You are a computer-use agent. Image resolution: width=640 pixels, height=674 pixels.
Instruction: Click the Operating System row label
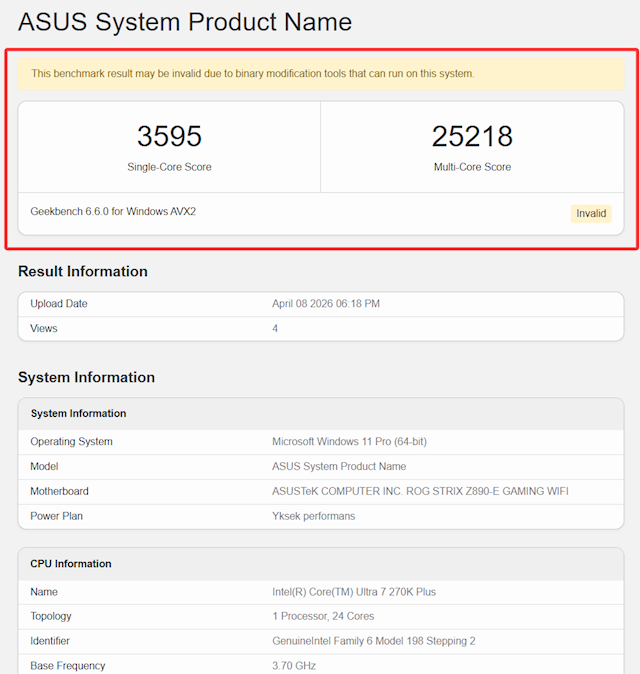pyautogui.click(x=71, y=442)
